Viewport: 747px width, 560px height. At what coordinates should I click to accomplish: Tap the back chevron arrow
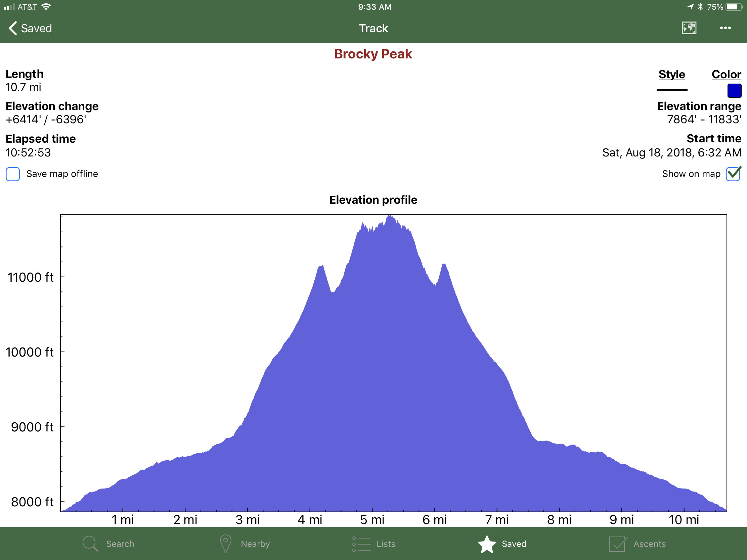12,28
